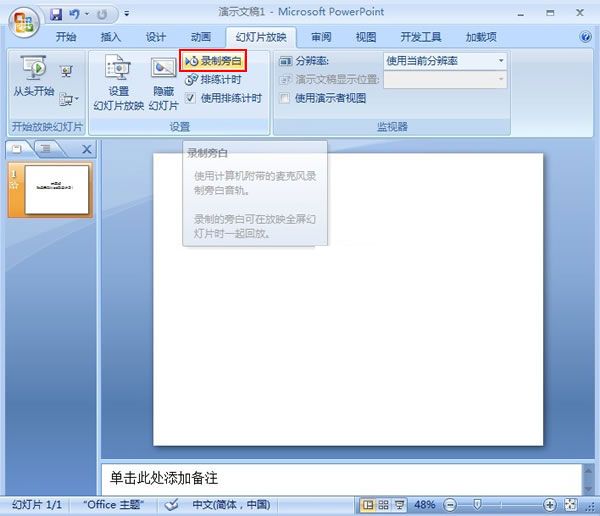Toggle 使用演示者视图 checkbox
The image size is (600, 516).
pyautogui.click(x=284, y=98)
